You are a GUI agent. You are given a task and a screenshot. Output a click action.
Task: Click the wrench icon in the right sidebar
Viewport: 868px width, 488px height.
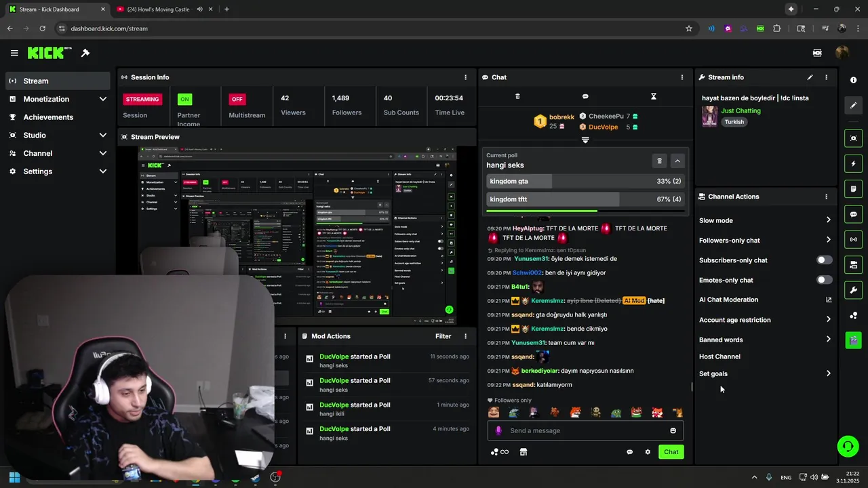tap(853, 290)
